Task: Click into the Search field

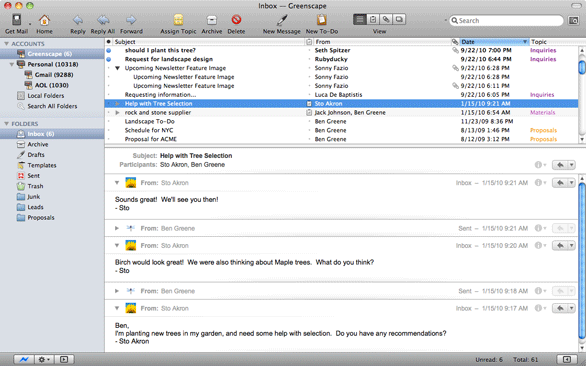Action: pos(506,21)
